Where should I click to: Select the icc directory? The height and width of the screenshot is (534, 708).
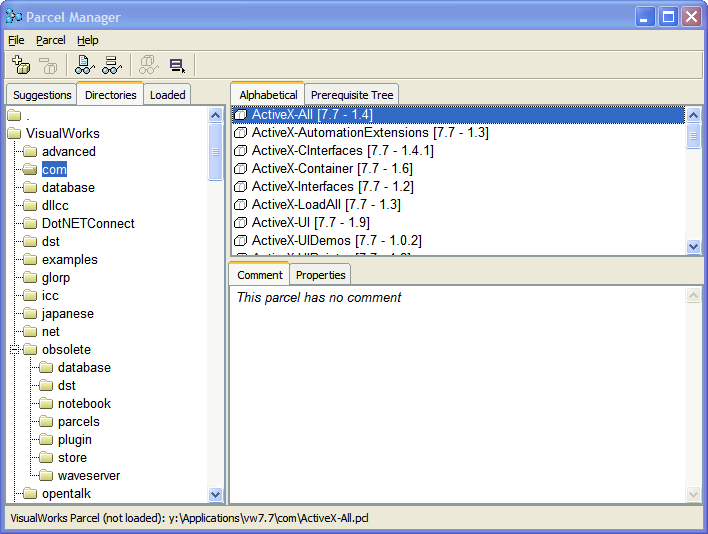pyautogui.click(x=50, y=296)
